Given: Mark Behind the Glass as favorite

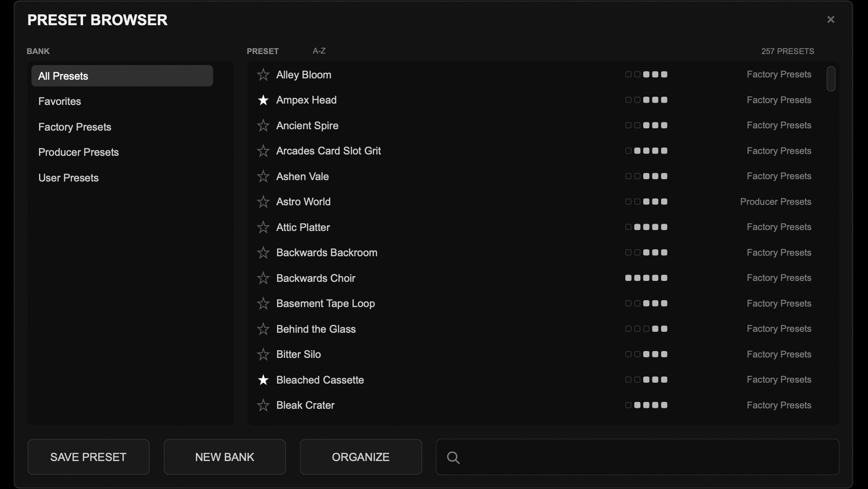Looking at the screenshot, I should (263, 329).
